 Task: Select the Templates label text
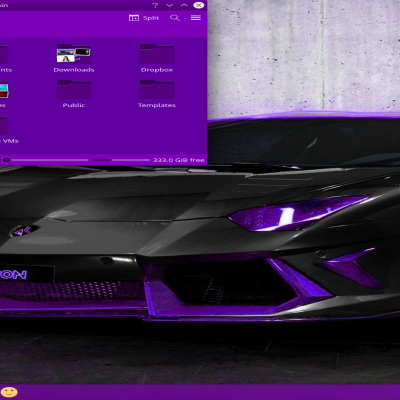157,105
